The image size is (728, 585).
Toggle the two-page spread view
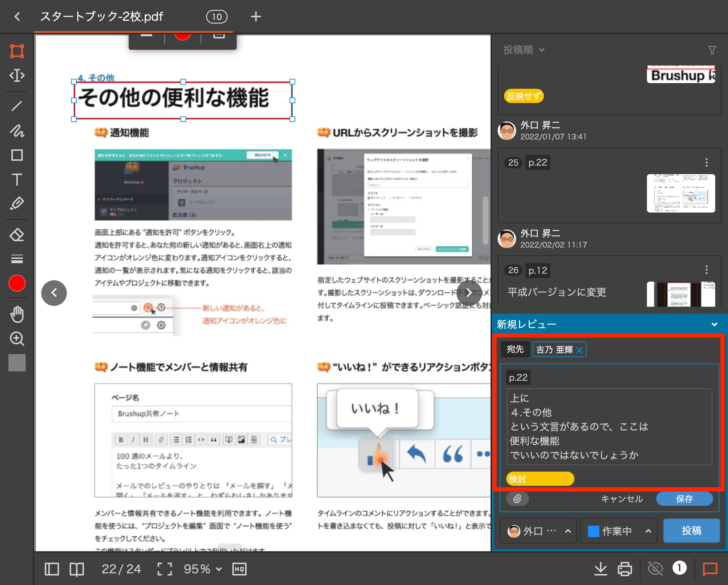tap(77, 569)
